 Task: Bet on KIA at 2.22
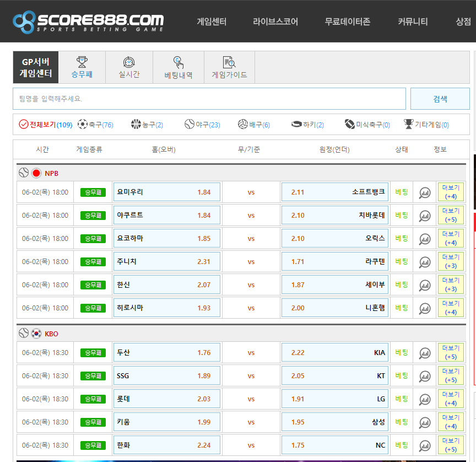click(x=335, y=352)
